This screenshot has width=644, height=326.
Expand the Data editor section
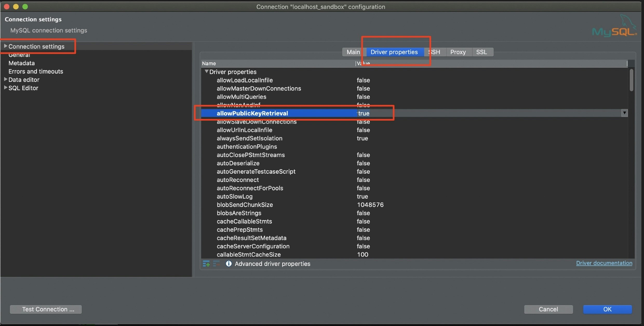(x=5, y=79)
